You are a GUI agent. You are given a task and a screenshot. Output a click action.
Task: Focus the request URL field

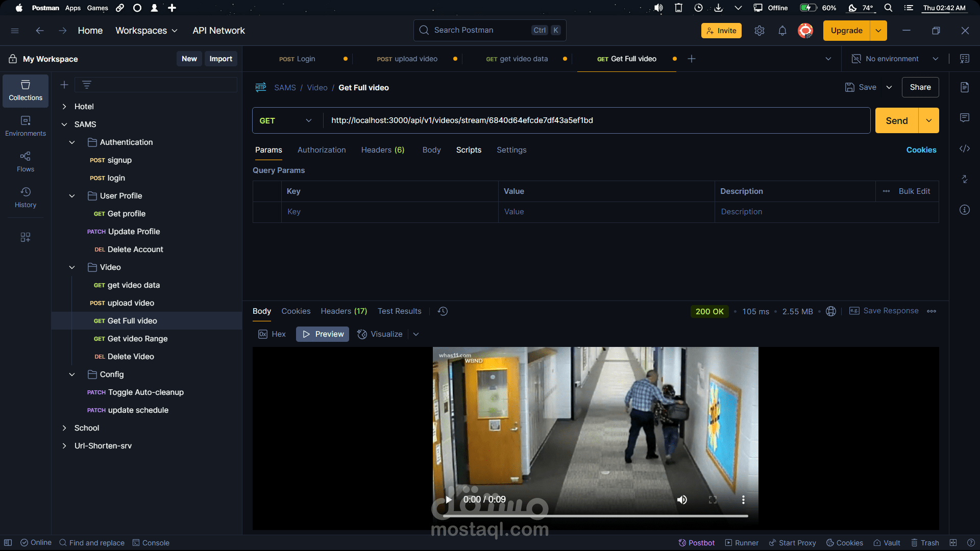pyautogui.click(x=596, y=120)
